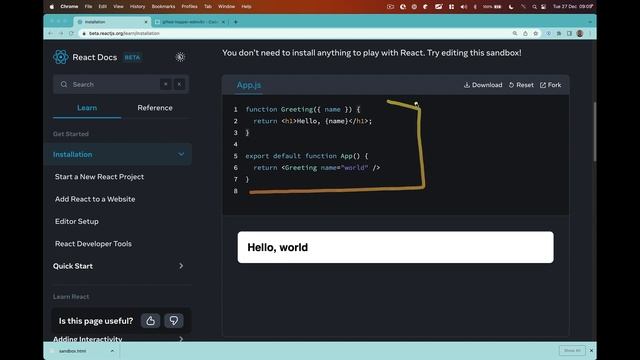Share this page via address bar icon

coord(525,33)
